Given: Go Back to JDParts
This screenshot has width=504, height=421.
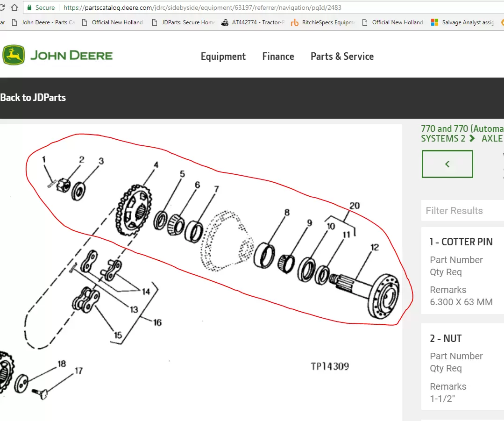Looking at the screenshot, I should (33, 98).
